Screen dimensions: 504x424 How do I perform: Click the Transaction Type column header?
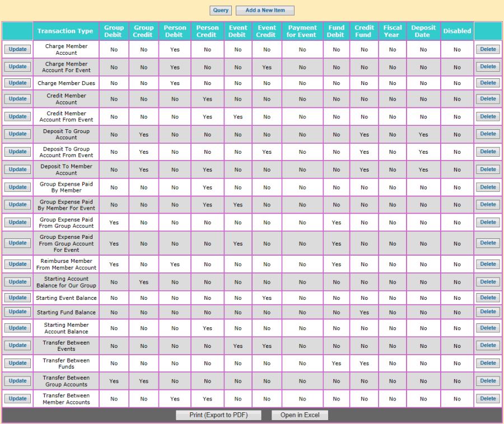[66, 31]
